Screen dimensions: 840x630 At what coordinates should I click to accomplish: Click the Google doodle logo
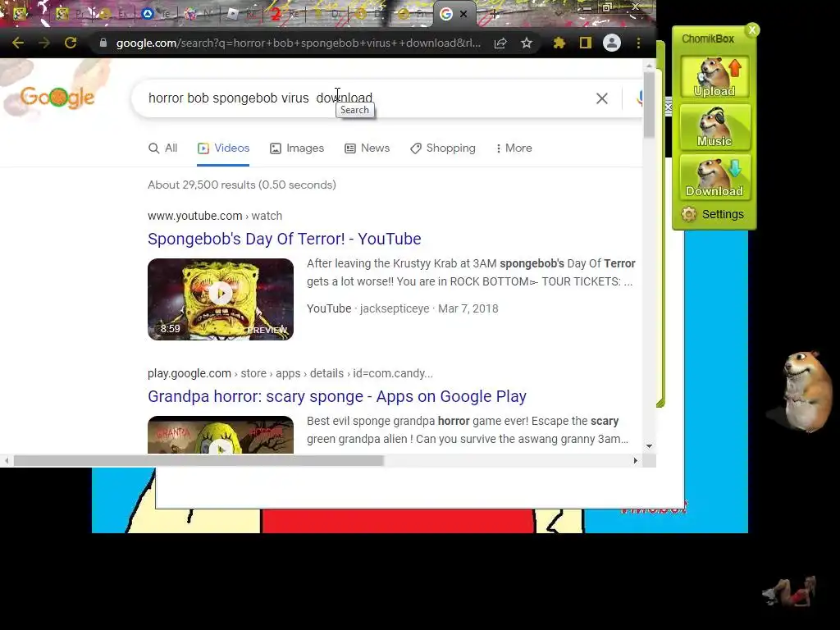coord(57,97)
